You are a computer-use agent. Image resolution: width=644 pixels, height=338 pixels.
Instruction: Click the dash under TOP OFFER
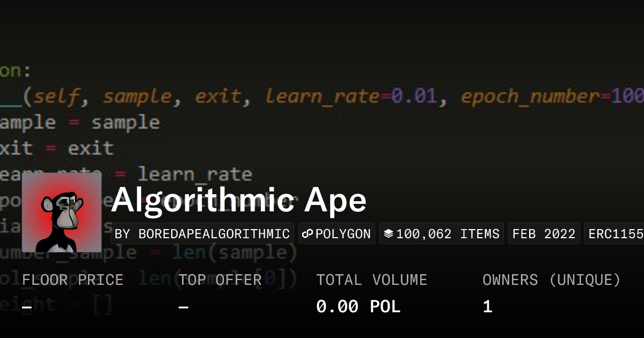click(184, 306)
